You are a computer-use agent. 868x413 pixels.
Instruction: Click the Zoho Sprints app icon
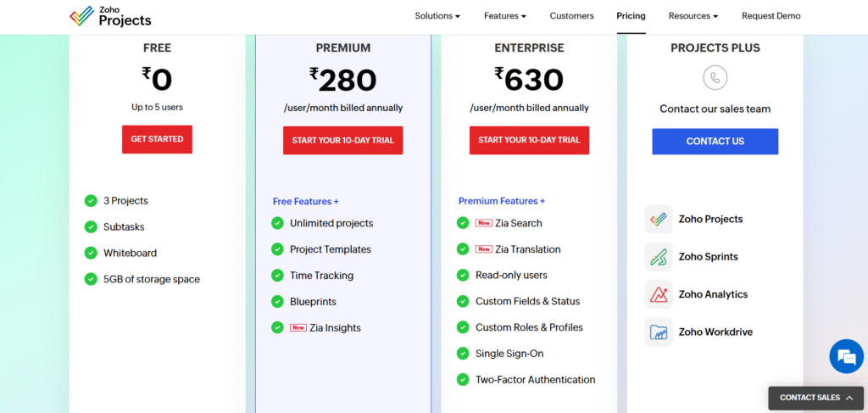point(659,257)
